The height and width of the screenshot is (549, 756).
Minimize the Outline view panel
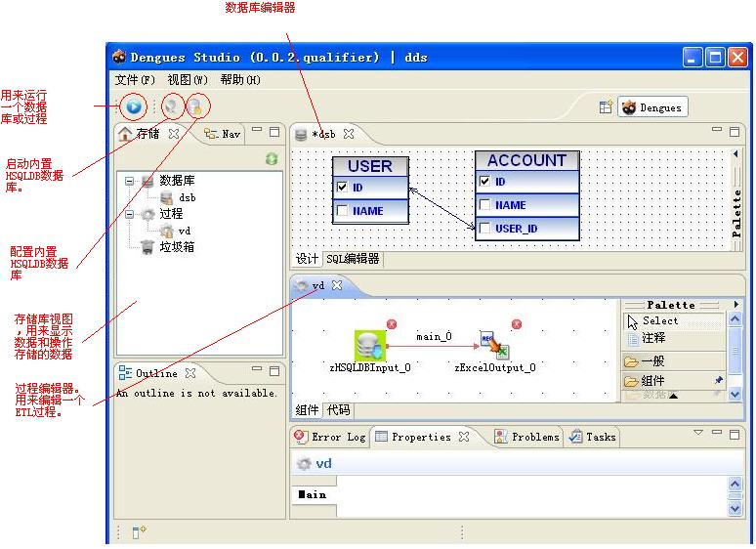pyautogui.click(x=257, y=368)
